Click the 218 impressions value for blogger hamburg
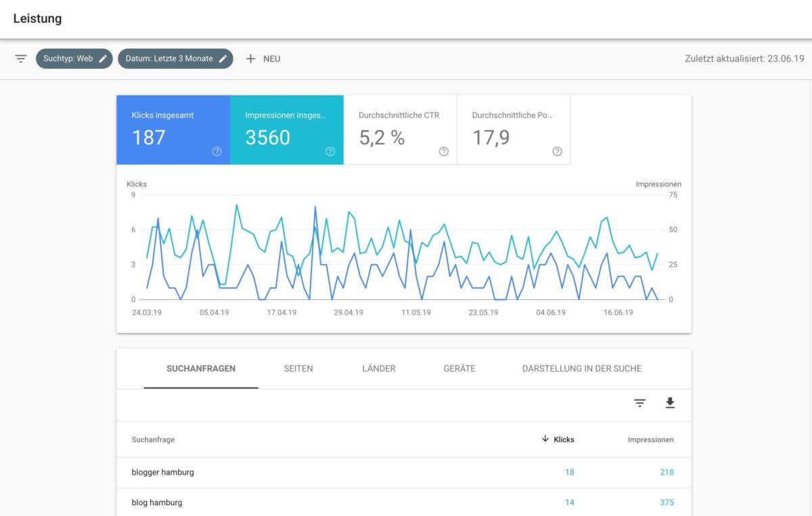The width and height of the screenshot is (812, 516). point(667,473)
